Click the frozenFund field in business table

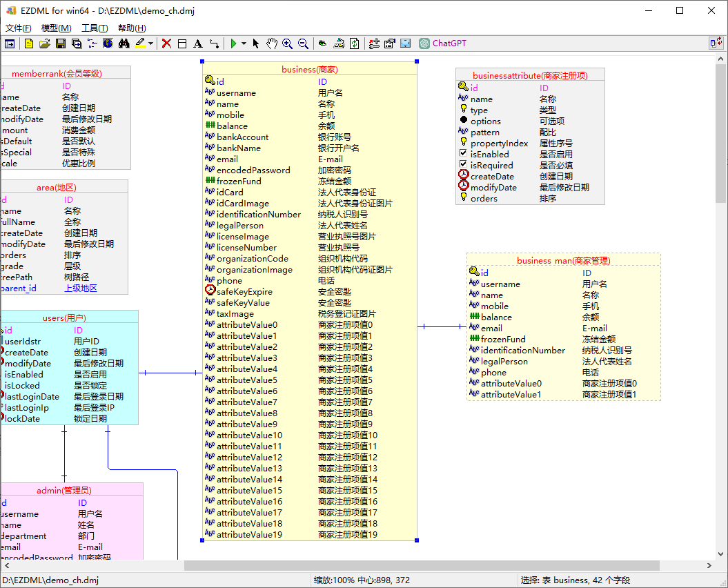(239, 182)
